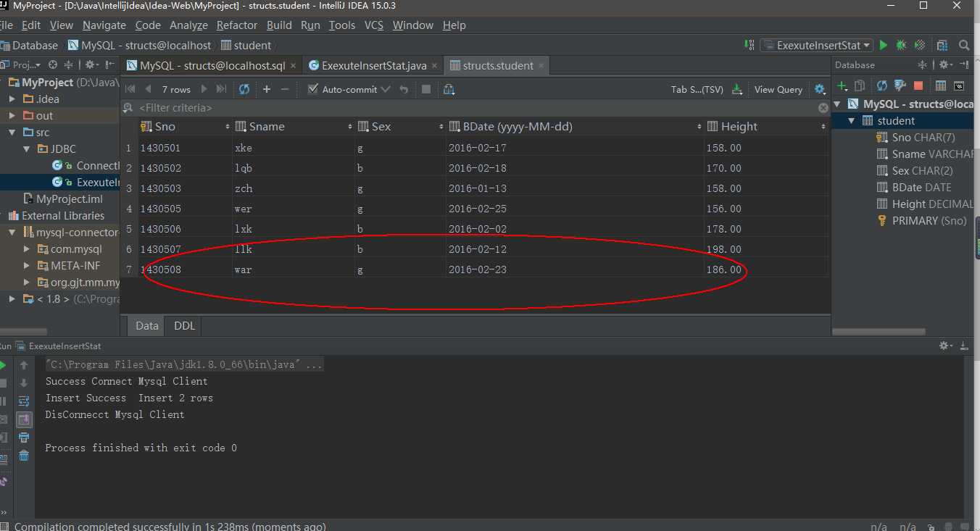Open the transaction mode dropdown beside Auto-commit
This screenshot has height=531, width=980.
[385, 89]
